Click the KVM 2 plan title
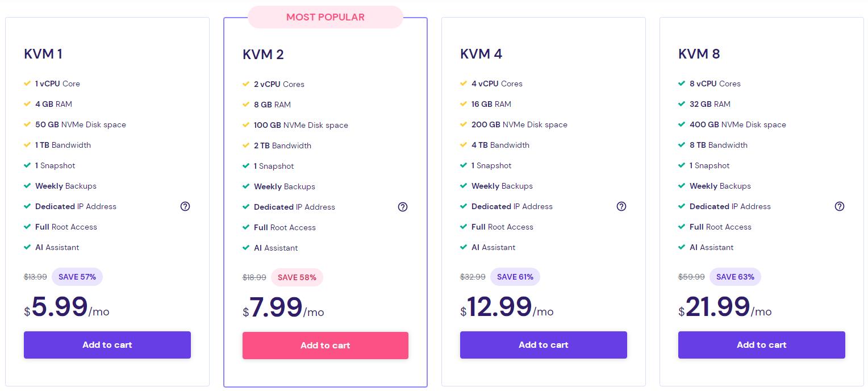 point(263,55)
